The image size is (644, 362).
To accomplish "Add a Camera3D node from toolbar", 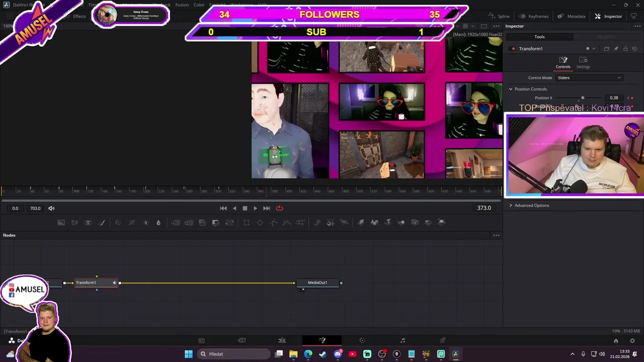I will [x=415, y=222].
